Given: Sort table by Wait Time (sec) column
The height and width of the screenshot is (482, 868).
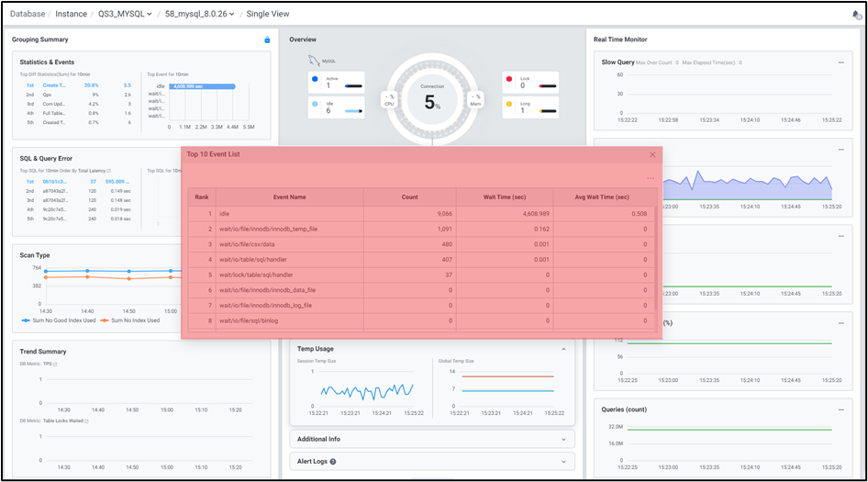Looking at the screenshot, I should tap(504, 197).
